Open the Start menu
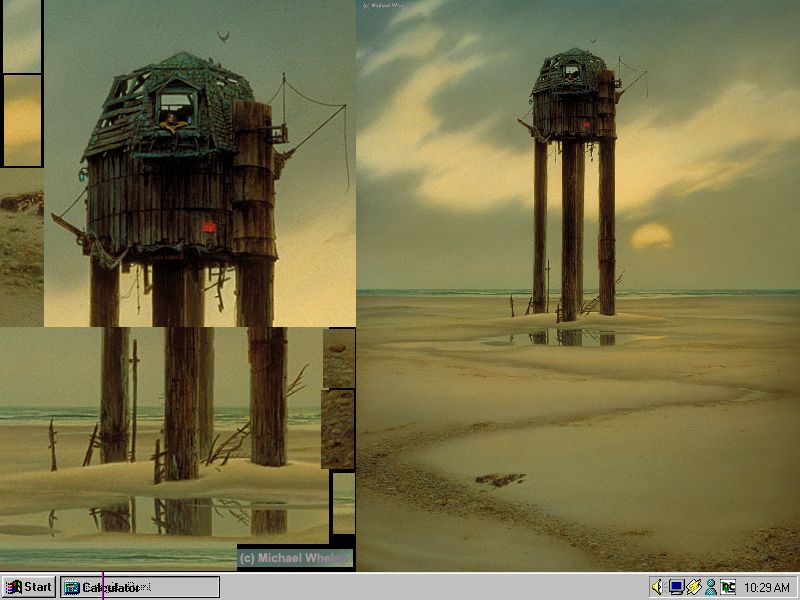Image resolution: width=800 pixels, height=600 pixels. (29, 587)
